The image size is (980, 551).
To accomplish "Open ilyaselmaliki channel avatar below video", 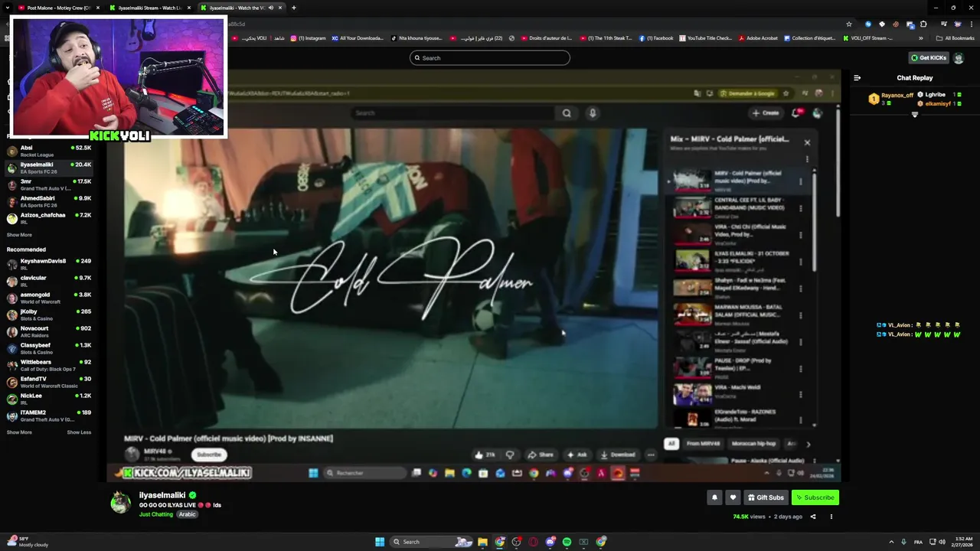I will [x=121, y=503].
